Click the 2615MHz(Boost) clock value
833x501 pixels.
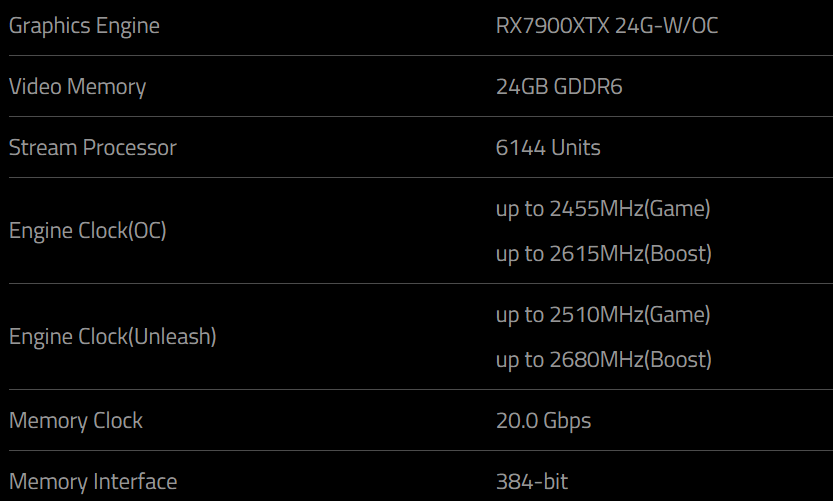[604, 254]
